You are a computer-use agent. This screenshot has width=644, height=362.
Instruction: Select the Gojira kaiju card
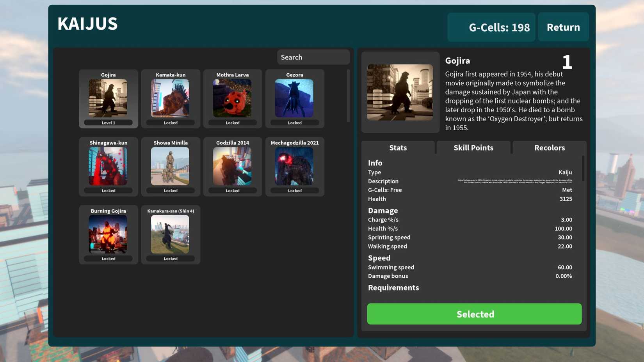[108, 99]
